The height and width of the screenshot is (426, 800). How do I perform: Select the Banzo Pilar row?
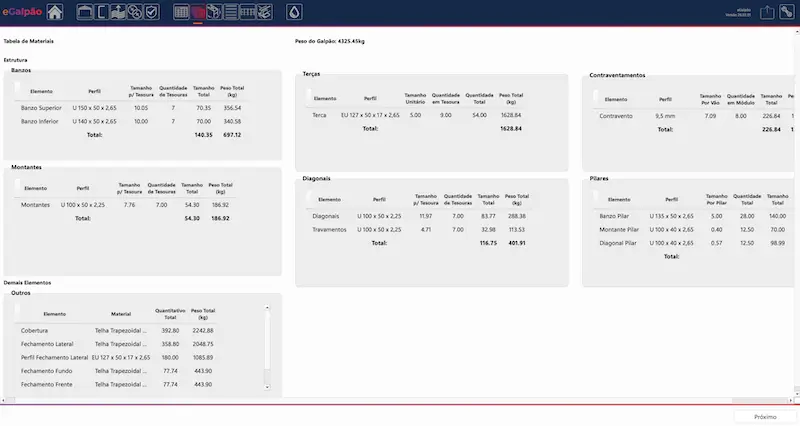(x=694, y=216)
